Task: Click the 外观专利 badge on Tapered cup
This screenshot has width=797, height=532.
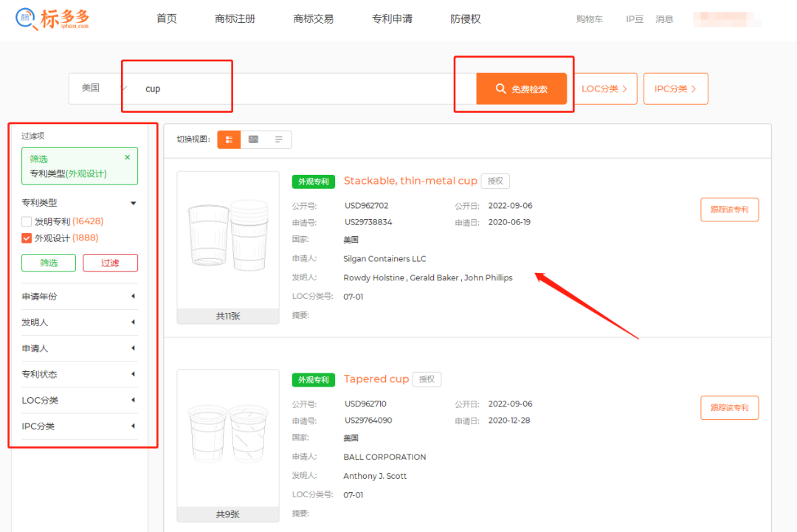Action: (x=313, y=380)
